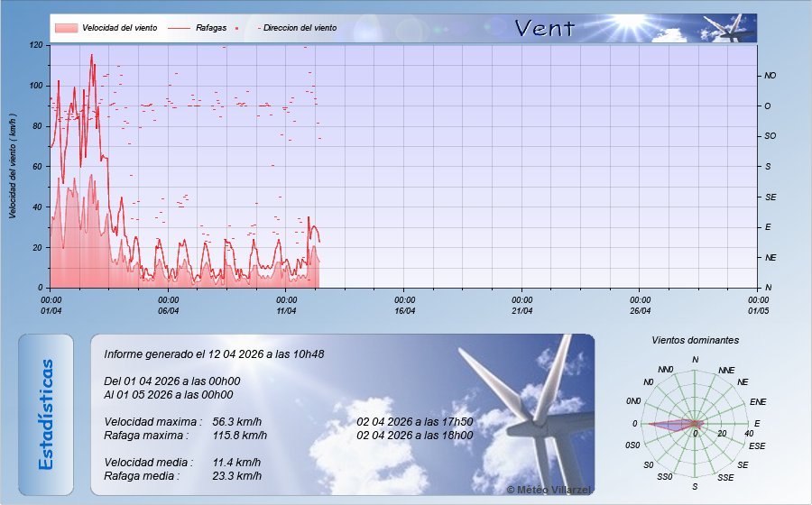Open the Estadísticas vertical tab
Image resolution: width=812 pixels, height=505 pixels.
pos(46,414)
